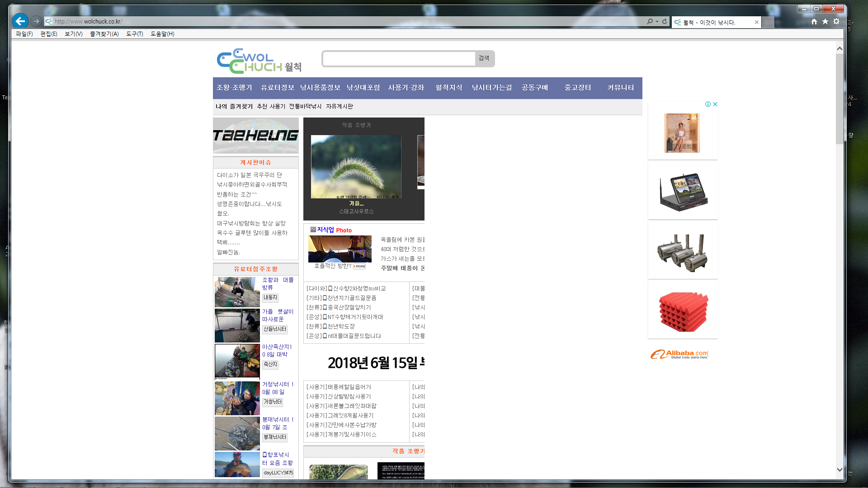Click the Refresh icon in address bar
This screenshot has width=868, height=488.
[665, 21]
